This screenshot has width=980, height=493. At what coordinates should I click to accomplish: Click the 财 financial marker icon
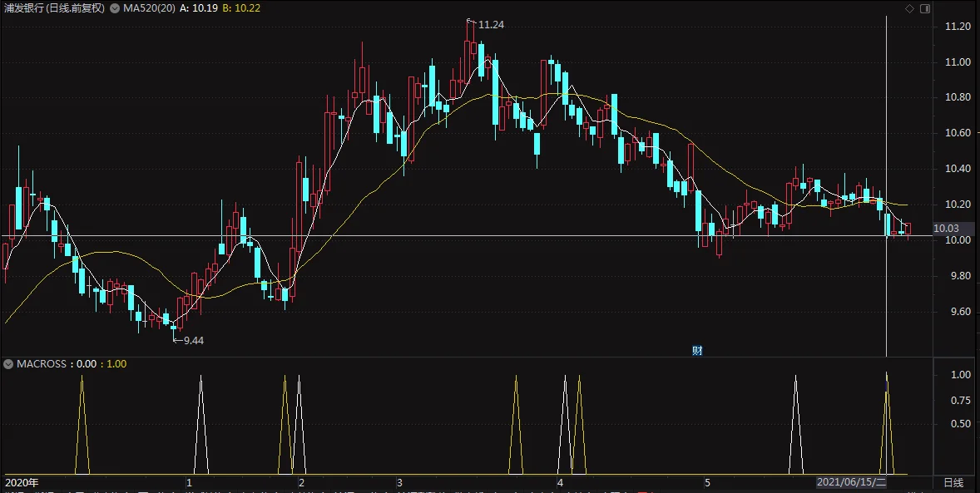[697, 351]
